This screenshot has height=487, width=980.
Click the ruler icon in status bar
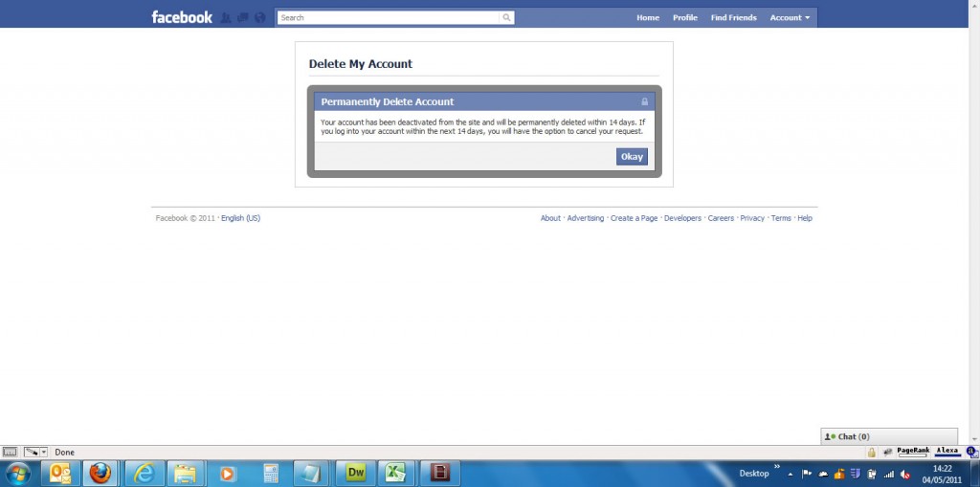tap(10, 452)
